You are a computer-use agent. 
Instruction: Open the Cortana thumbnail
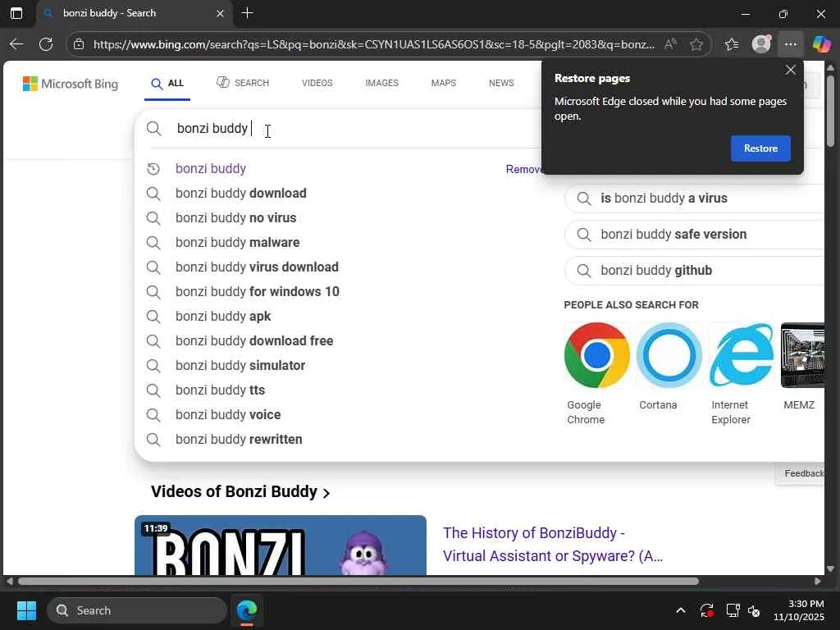(x=669, y=355)
